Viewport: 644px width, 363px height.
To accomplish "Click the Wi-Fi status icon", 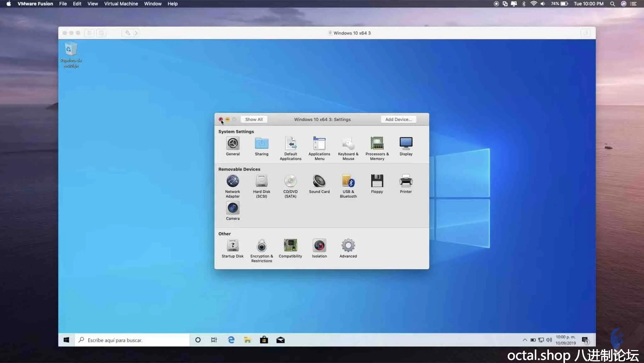I will click(x=534, y=4).
